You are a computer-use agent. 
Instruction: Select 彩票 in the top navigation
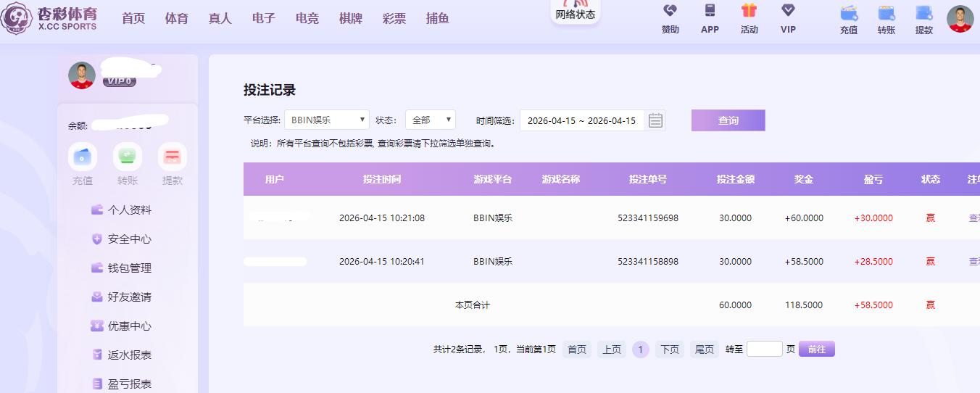click(x=394, y=19)
